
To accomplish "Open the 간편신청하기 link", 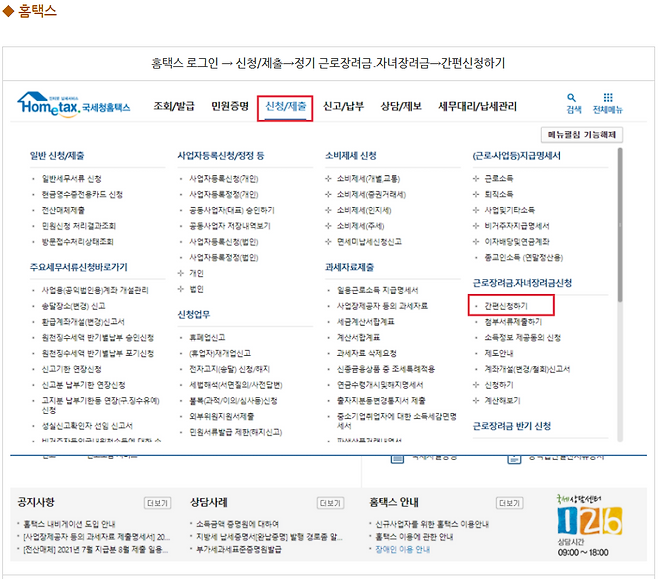I will tap(506, 304).
